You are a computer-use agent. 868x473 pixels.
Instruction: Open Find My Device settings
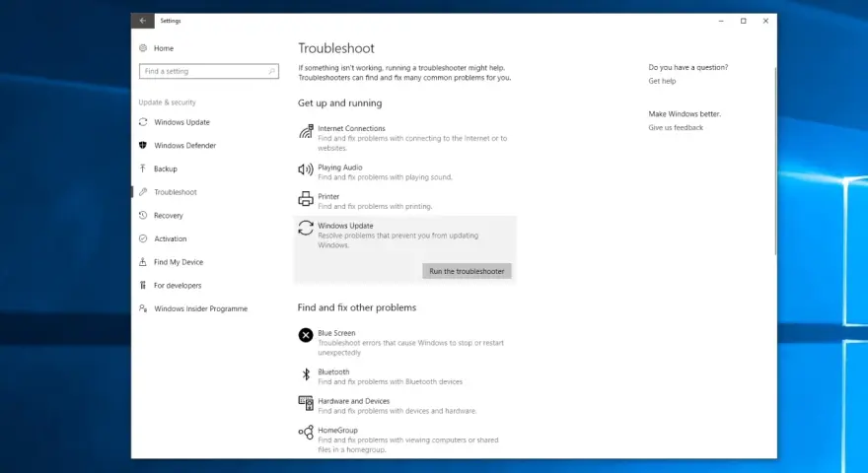(x=179, y=262)
